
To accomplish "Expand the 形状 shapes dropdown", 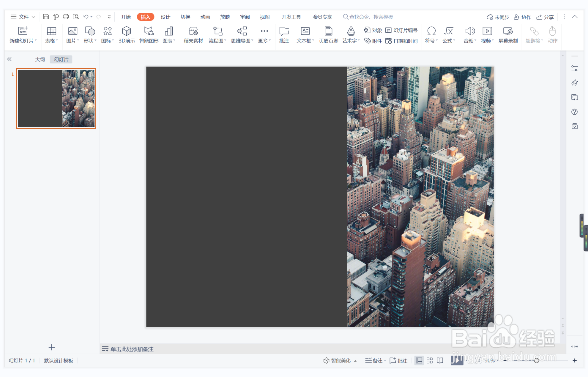I will 95,41.
